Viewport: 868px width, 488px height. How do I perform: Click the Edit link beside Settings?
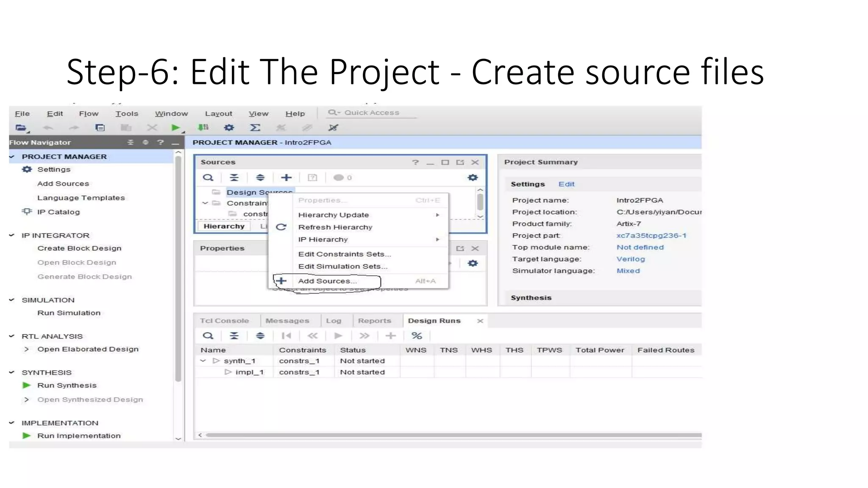[x=566, y=184]
